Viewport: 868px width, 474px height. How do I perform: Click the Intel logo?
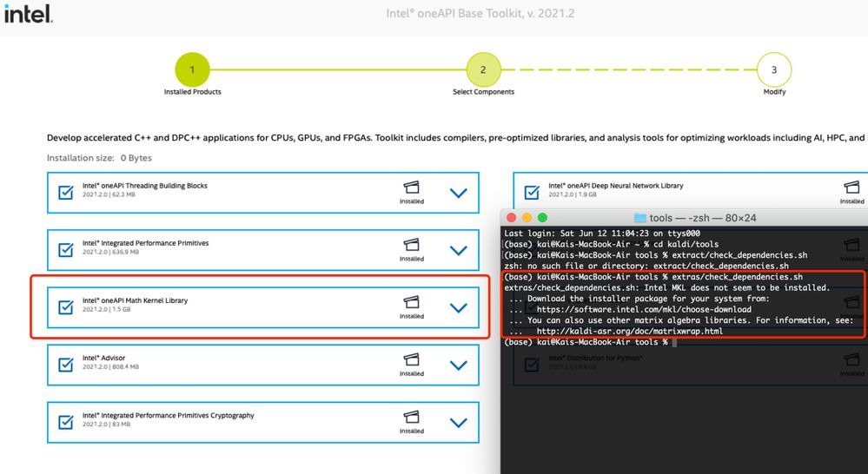pos(29,14)
